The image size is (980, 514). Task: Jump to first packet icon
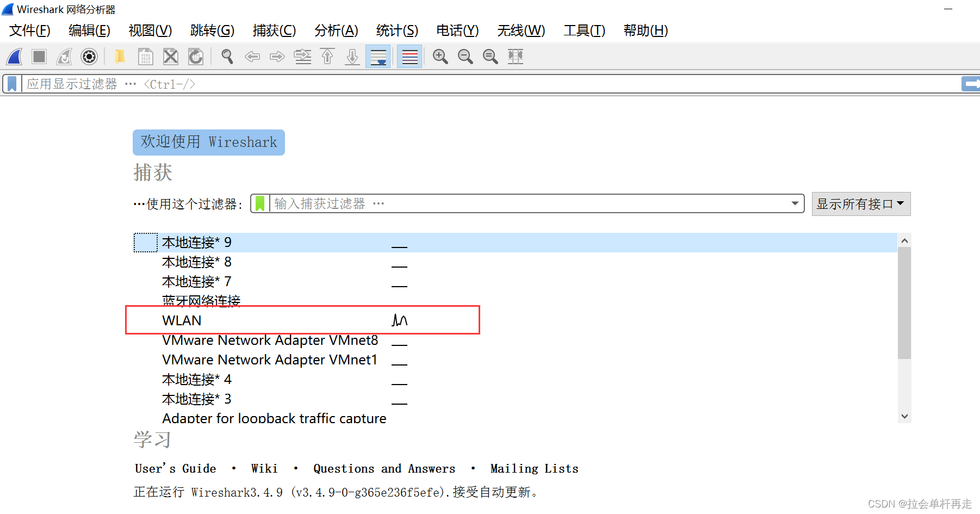[327, 57]
